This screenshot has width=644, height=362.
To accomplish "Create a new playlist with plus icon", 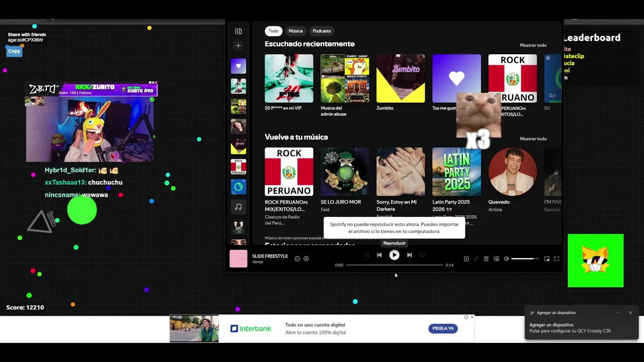I will point(238,46).
